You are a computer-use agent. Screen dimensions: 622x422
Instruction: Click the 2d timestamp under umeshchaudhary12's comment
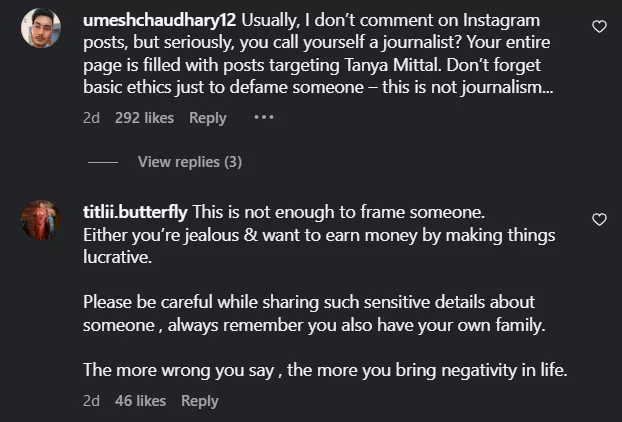coord(92,118)
